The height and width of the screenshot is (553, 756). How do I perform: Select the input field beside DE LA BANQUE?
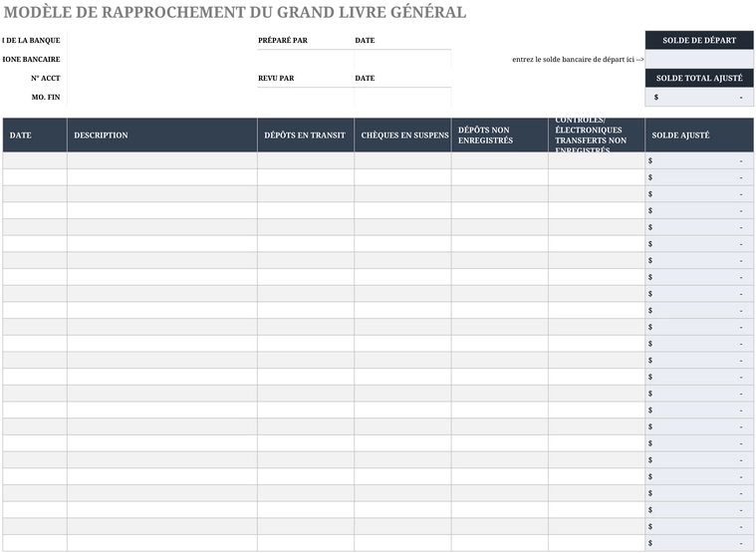[x=162, y=41]
